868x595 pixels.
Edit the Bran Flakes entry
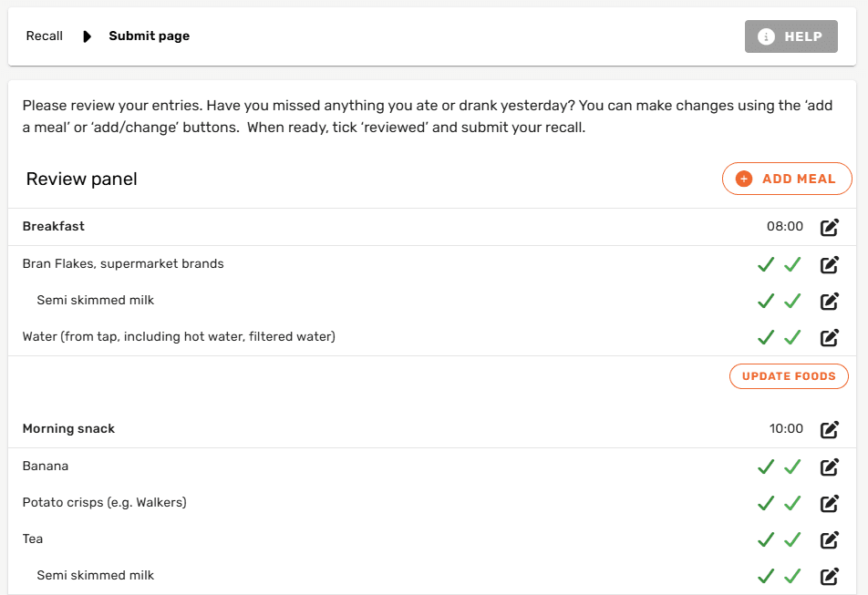pyautogui.click(x=830, y=264)
